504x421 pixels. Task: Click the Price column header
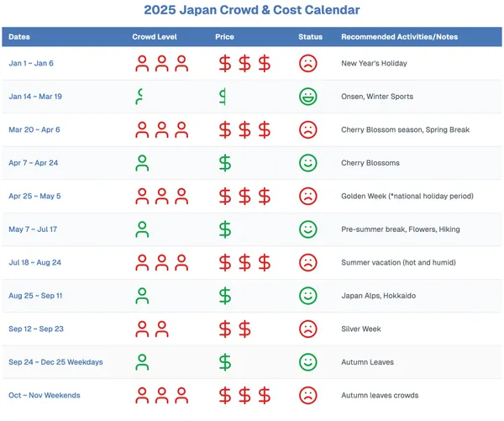[224, 37]
